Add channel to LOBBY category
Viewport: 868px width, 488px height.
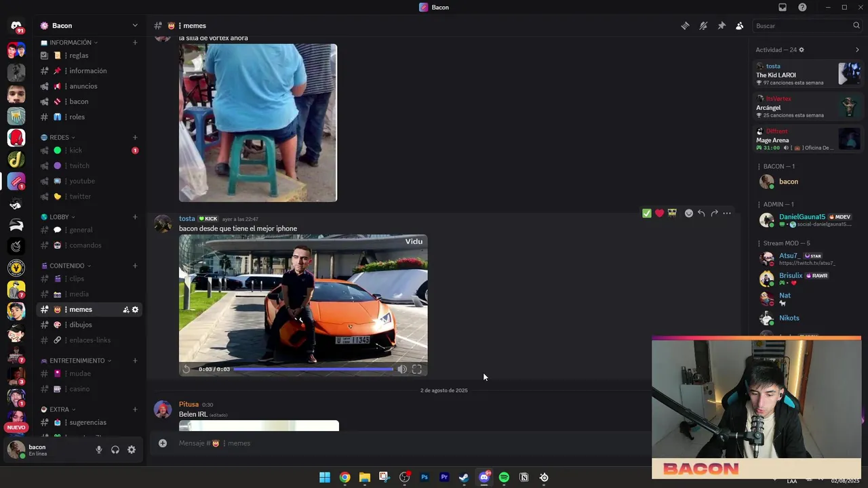click(135, 217)
